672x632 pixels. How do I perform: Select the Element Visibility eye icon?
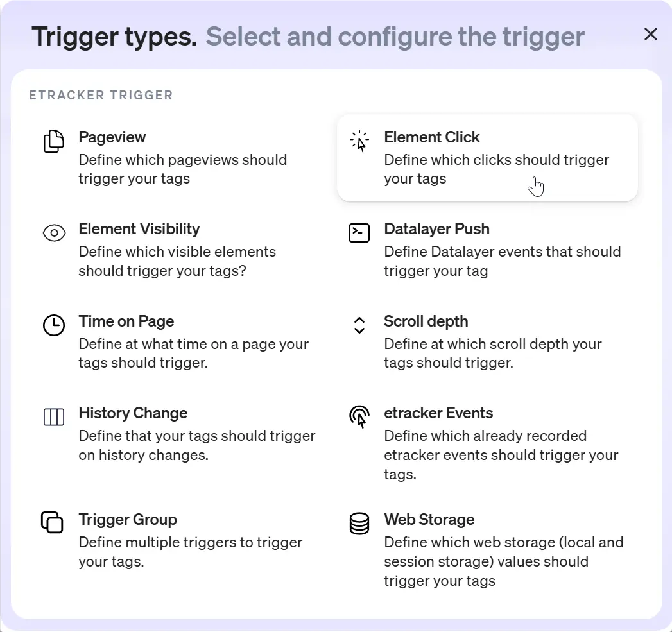click(53, 233)
